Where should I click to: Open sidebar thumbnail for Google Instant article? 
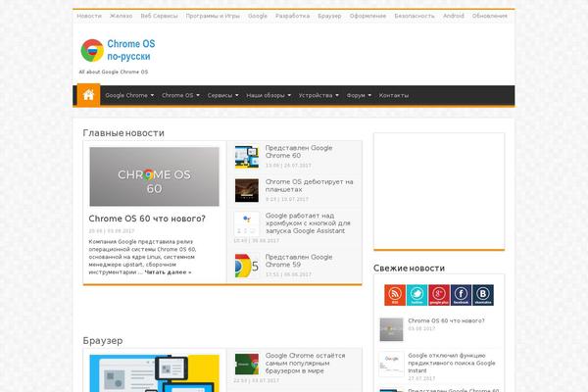391,364
